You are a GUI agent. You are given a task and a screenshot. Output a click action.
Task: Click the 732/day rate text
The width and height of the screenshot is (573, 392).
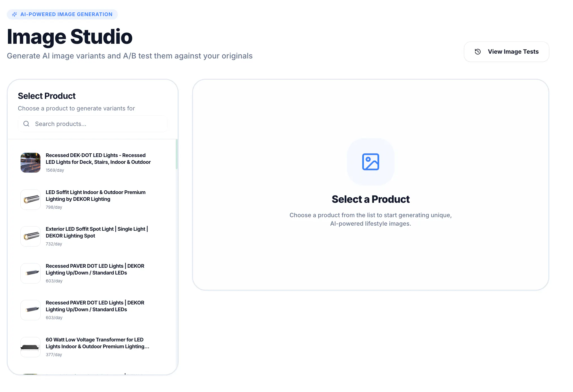(x=54, y=244)
